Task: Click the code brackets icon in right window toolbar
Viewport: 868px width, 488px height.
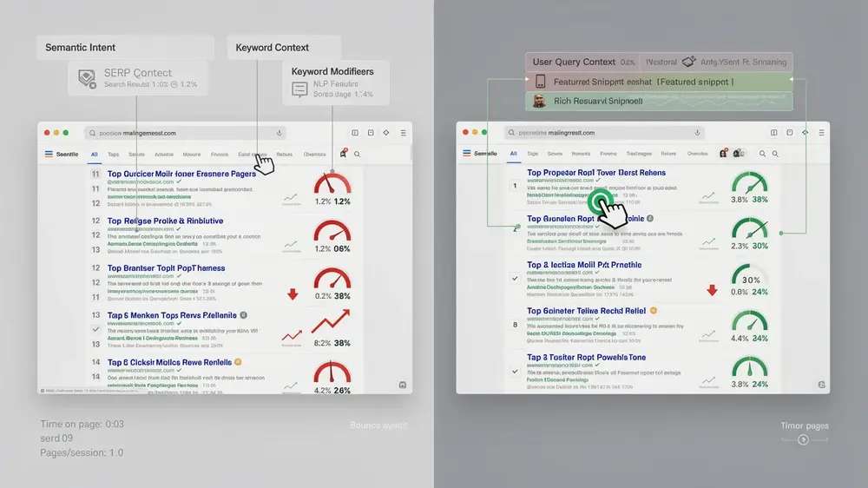Action: pos(806,133)
